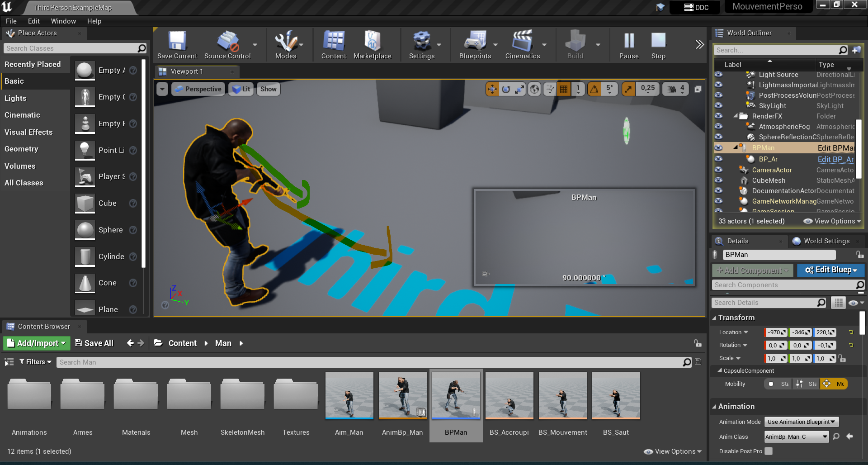The width and height of the screenshot is (868, 465).
Task: Click the Add/Import button
Action: point(37,343)
